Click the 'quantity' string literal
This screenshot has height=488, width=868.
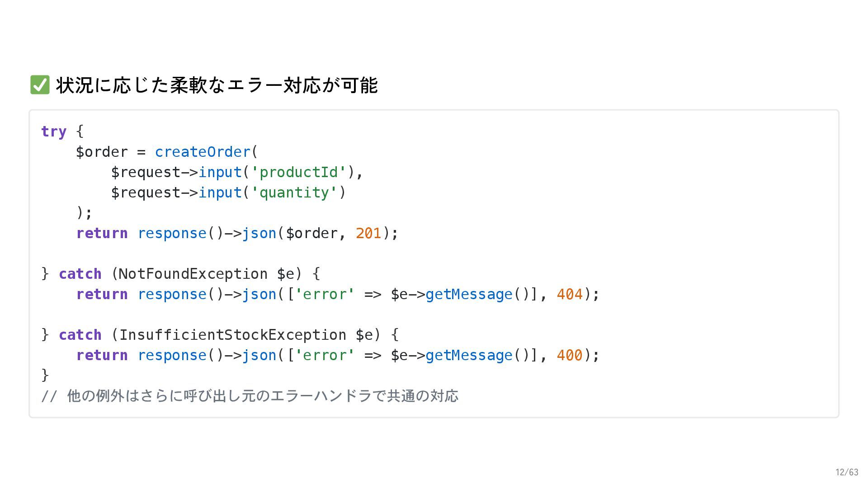294,192
